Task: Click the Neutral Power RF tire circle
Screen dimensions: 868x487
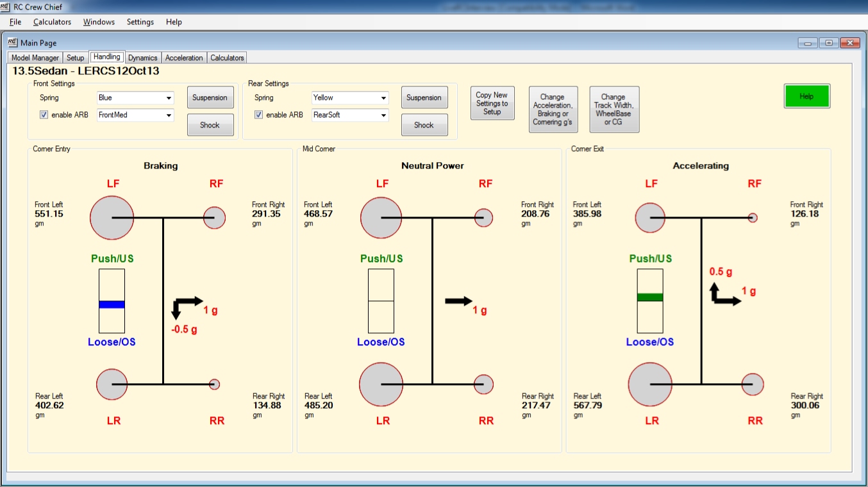Action: coord(484,218)
